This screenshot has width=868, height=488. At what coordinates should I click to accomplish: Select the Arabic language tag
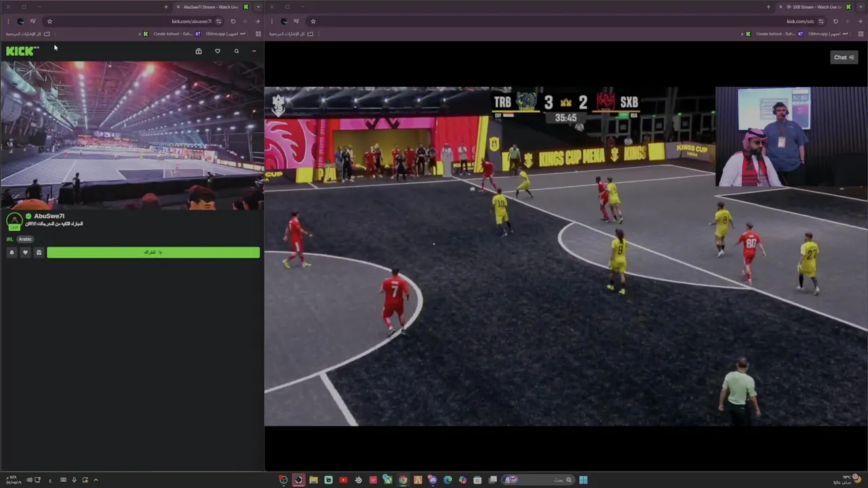(x=25, y=239)
